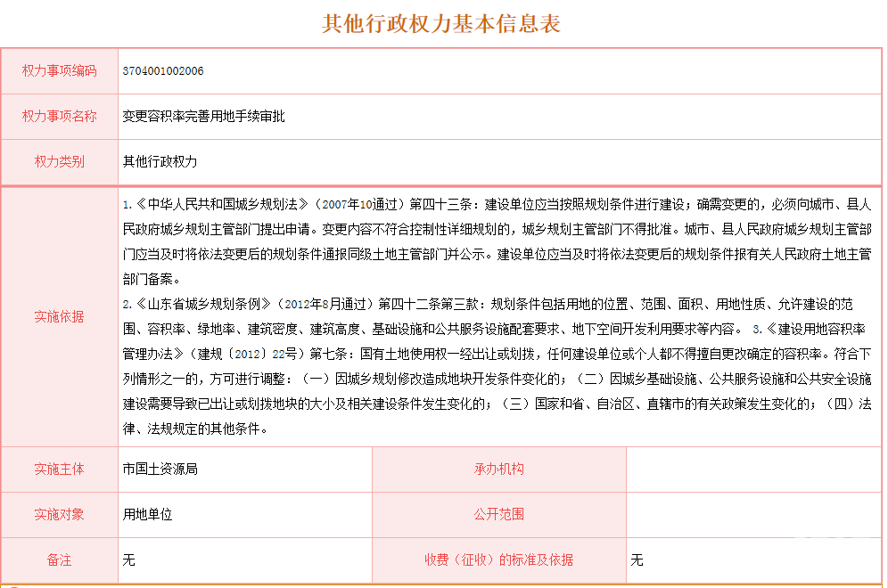Click the text 变更容积率完善用地手续审批

[x=203, y=116]
